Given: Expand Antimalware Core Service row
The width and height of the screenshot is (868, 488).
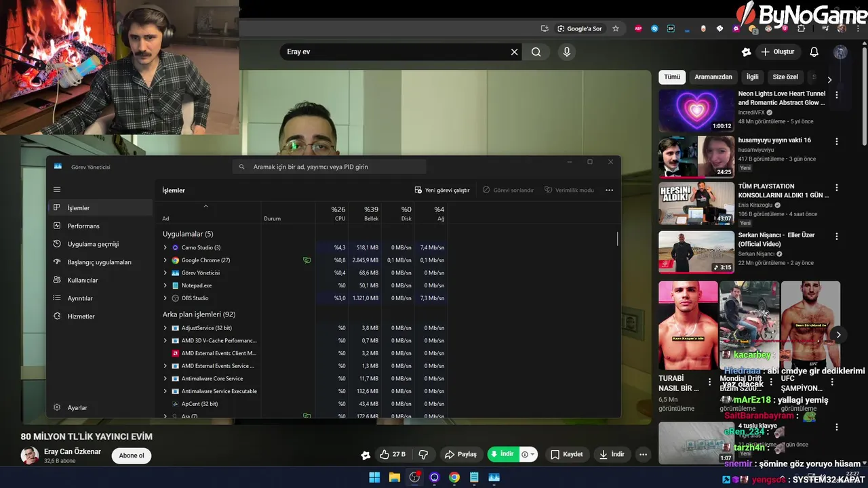Looking at the screenshot, I should pyautogui.click(x=165, y=378).
